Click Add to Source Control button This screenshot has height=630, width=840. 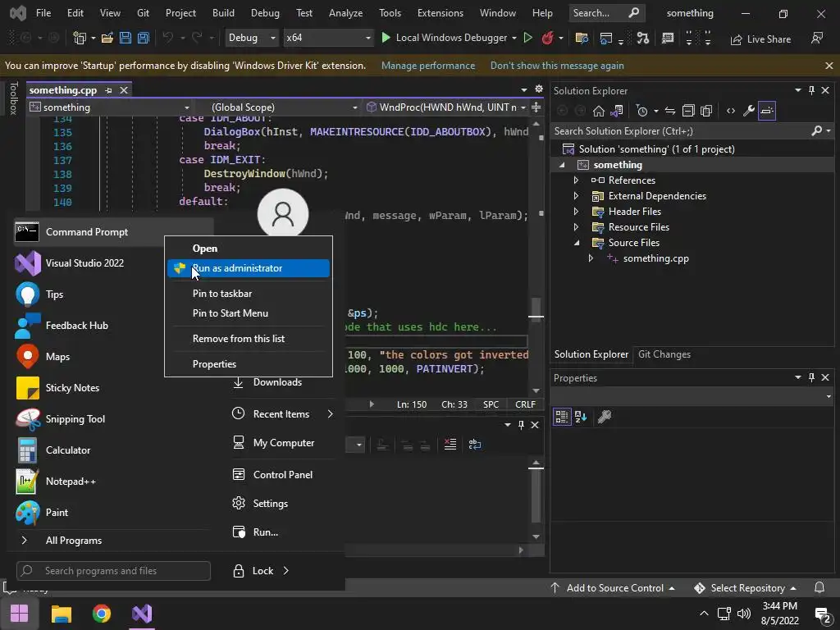coord(612,588)
